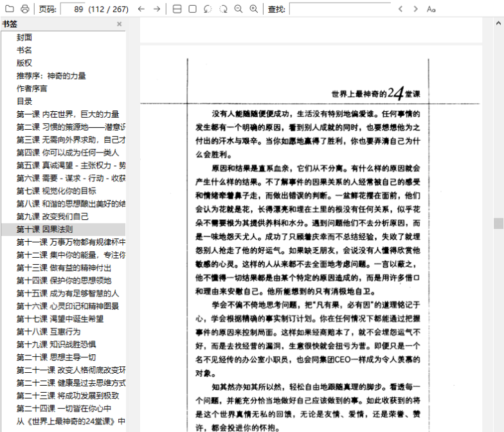
Task: Rotate the page counterclockwise
Action: (208, 9)
